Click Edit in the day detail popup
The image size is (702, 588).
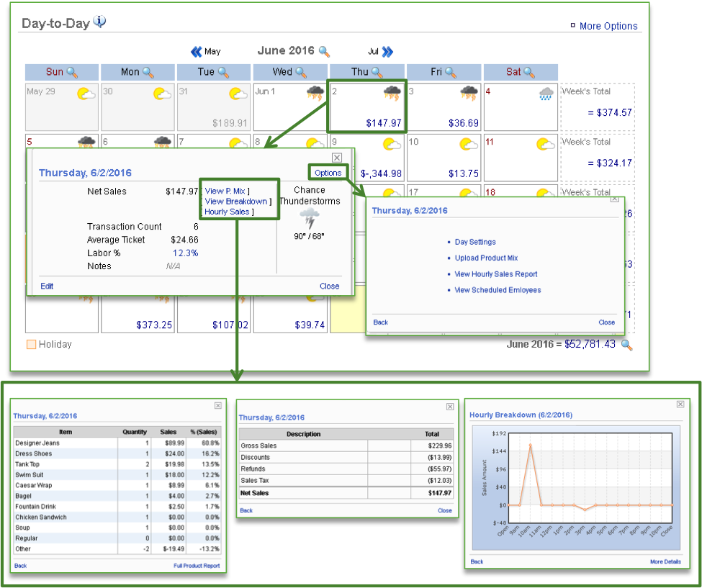(47, 286)
